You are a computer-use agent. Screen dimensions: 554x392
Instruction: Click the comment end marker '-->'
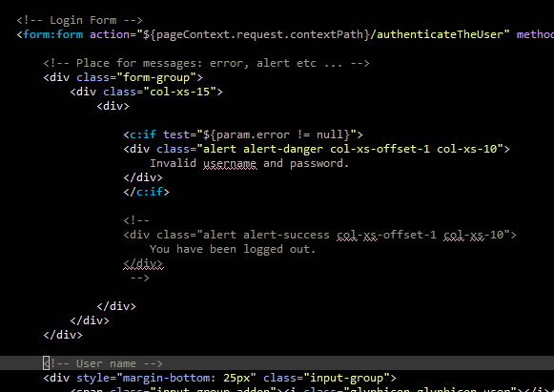140,278
